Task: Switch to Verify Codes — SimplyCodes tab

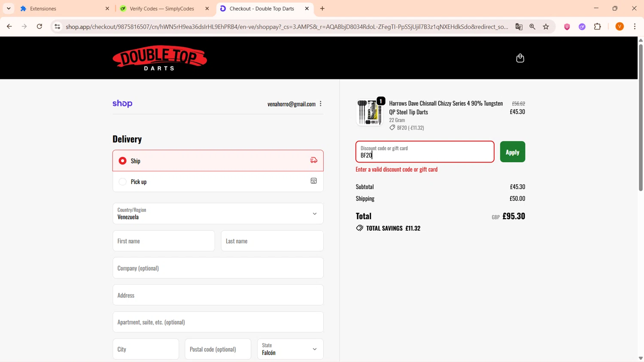Action: (x=165, y=9)
